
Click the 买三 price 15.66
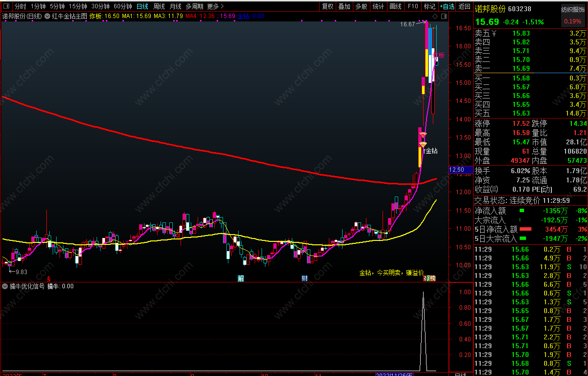click(521, 96)
